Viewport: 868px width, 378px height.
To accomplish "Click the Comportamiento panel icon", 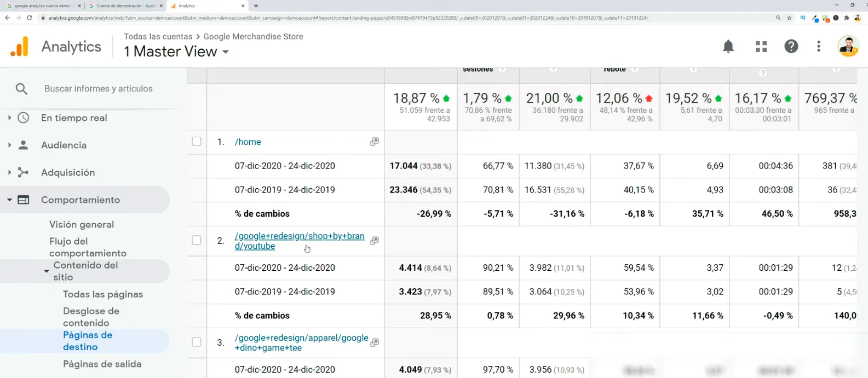I will coord(23,200).
